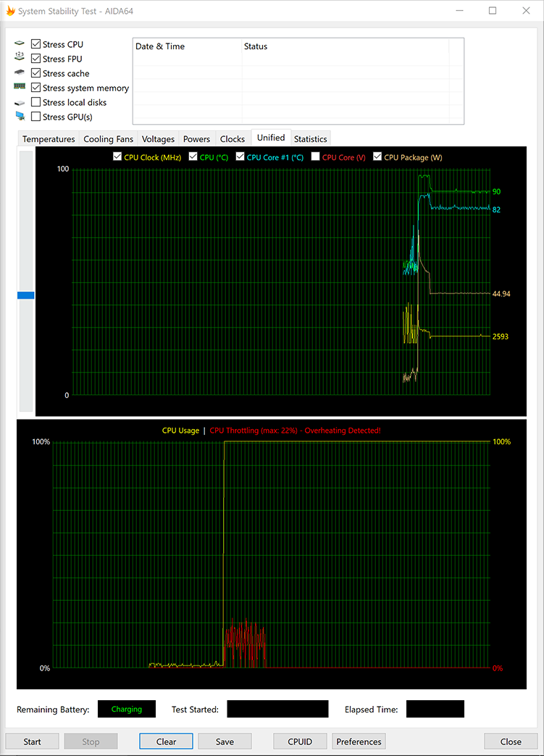Toggle CPU Package (W) graph checkbox
Viewport: 544px width, 756px height.
point(377,157)
